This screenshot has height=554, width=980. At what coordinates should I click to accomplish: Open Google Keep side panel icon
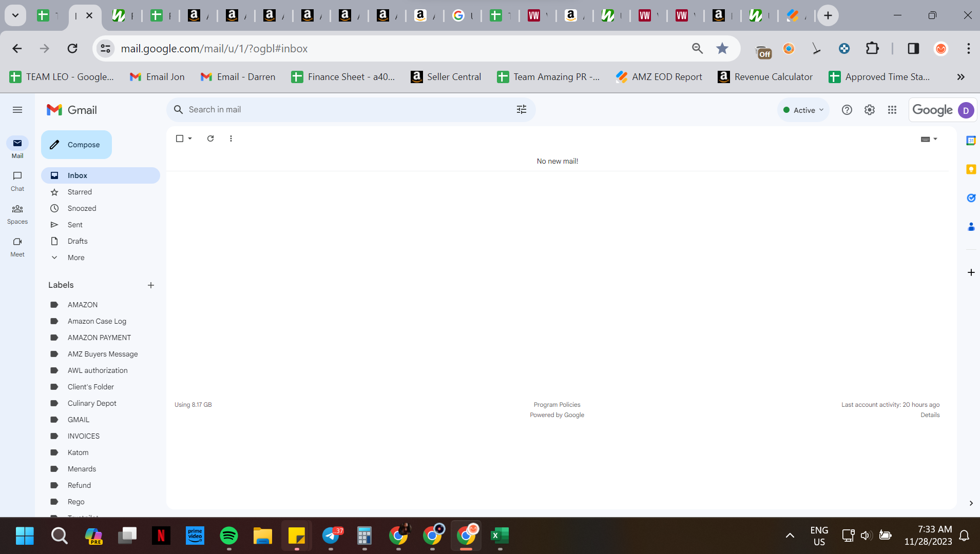point(971,169)
